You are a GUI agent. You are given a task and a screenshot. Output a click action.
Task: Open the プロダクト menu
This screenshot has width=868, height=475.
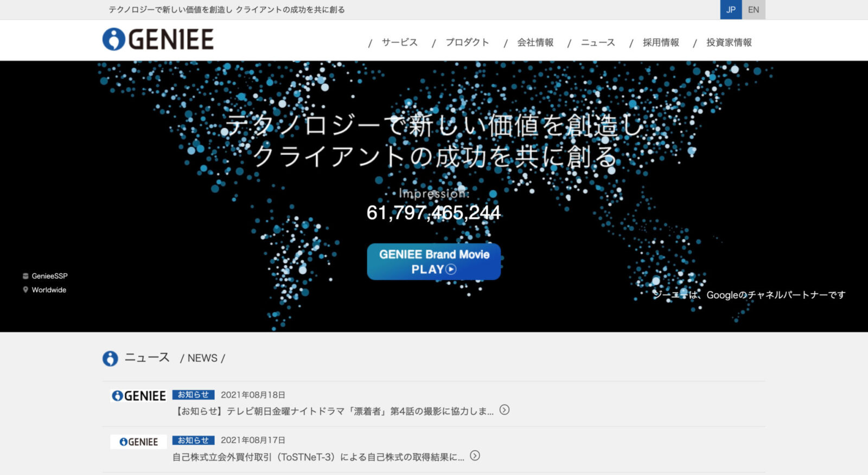click(467, 42)
